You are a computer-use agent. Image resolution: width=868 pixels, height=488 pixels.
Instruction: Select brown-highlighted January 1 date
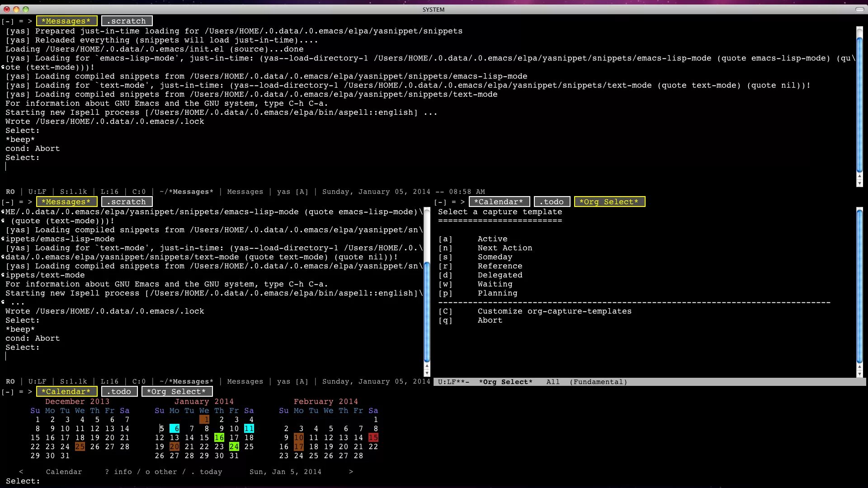click(204, 419)
